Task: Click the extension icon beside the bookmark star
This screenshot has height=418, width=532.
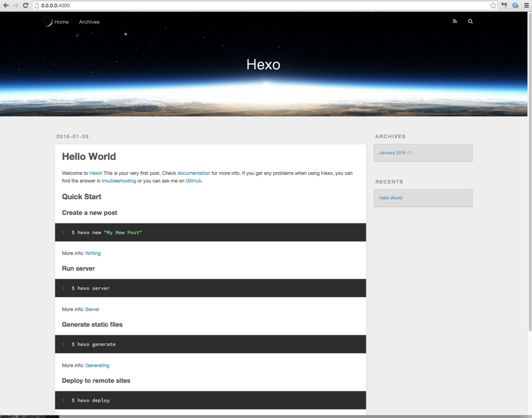Action: tap(504, 6)
